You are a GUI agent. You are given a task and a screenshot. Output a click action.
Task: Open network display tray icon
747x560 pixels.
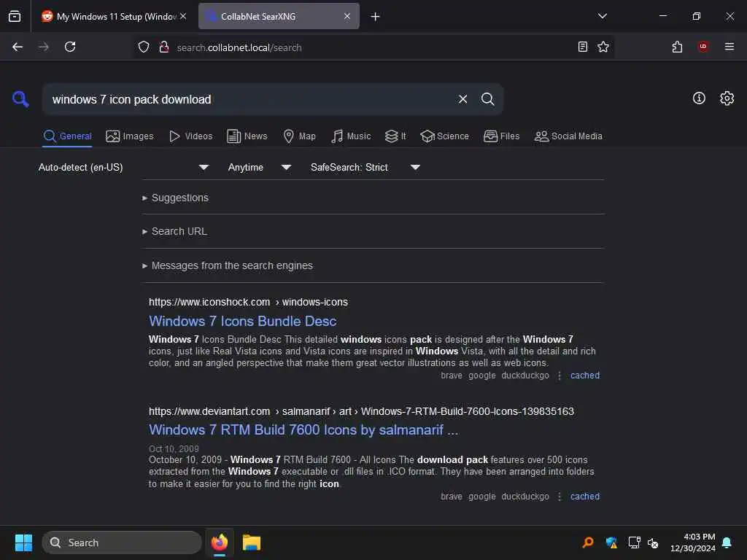coord(634,542)
